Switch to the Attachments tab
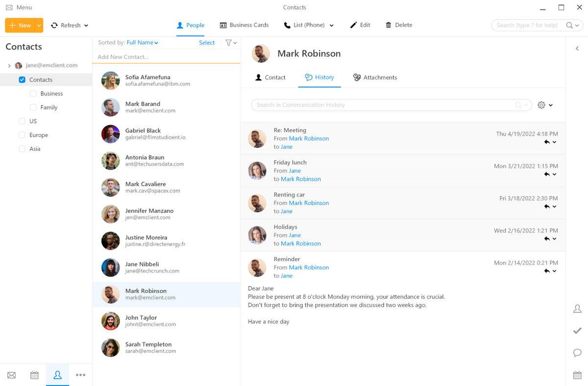Viewport: 588px width, 386px height. (375, 77)
